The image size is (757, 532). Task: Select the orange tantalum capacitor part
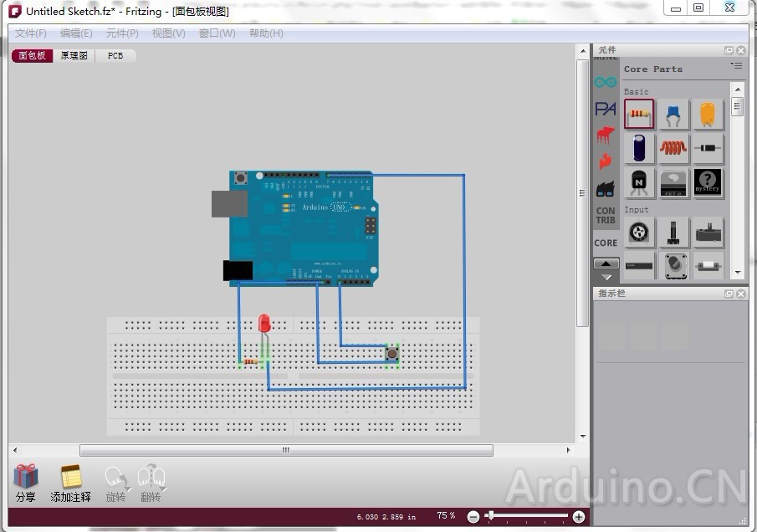click(708, 114)
